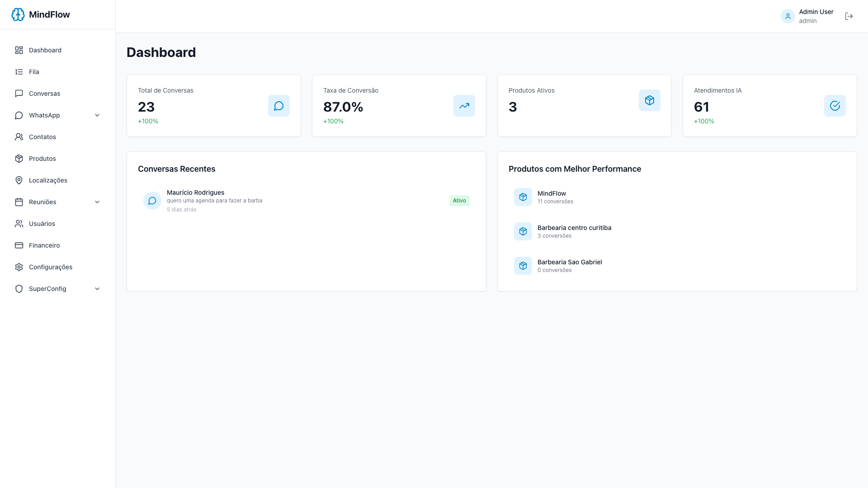Open the Contatos menu item
868x488 pixels.
tap(57, 137)
